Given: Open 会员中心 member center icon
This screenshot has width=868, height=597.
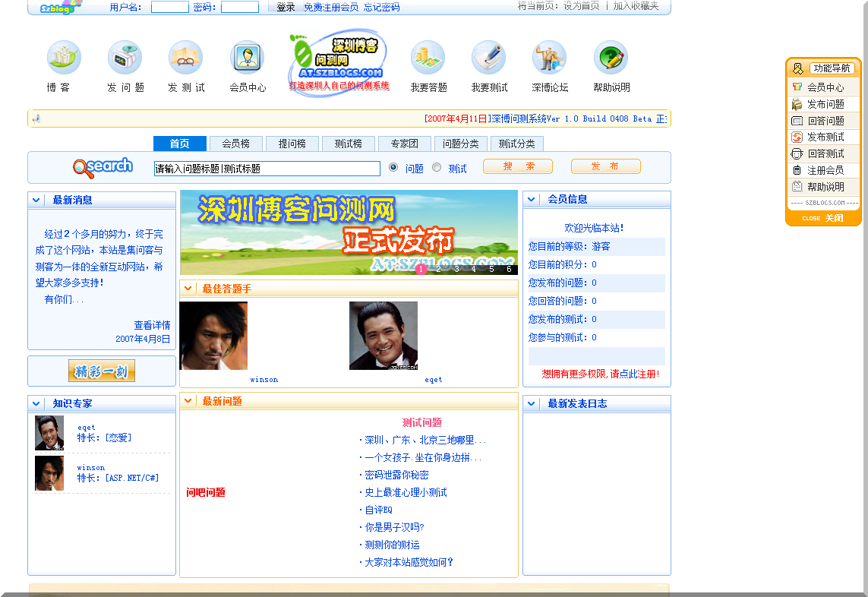Looking at the screenshot, I should [247, 58].
